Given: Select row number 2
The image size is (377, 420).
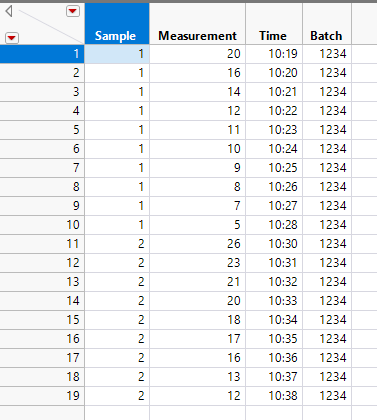Looking at the screenshot, I should 42,73.
